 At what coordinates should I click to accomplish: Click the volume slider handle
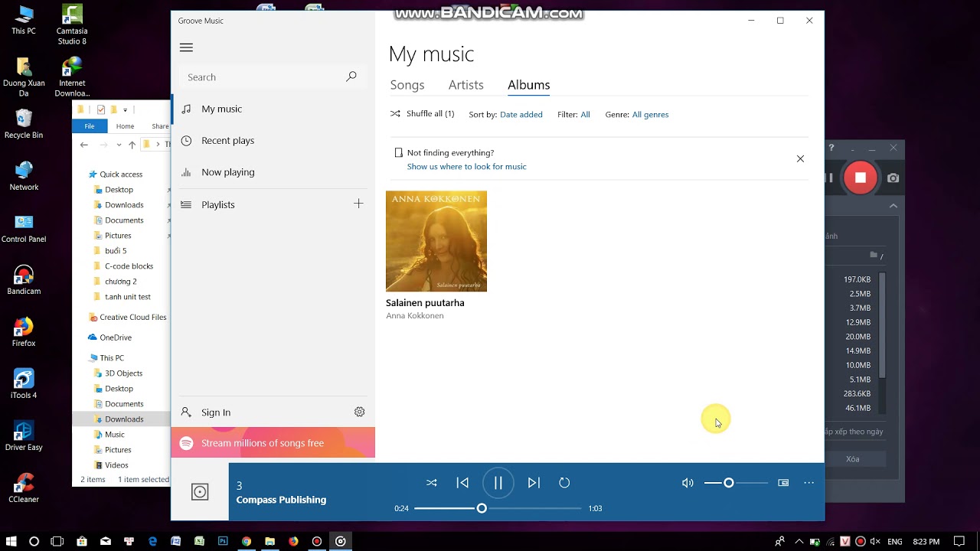(729, 483)
